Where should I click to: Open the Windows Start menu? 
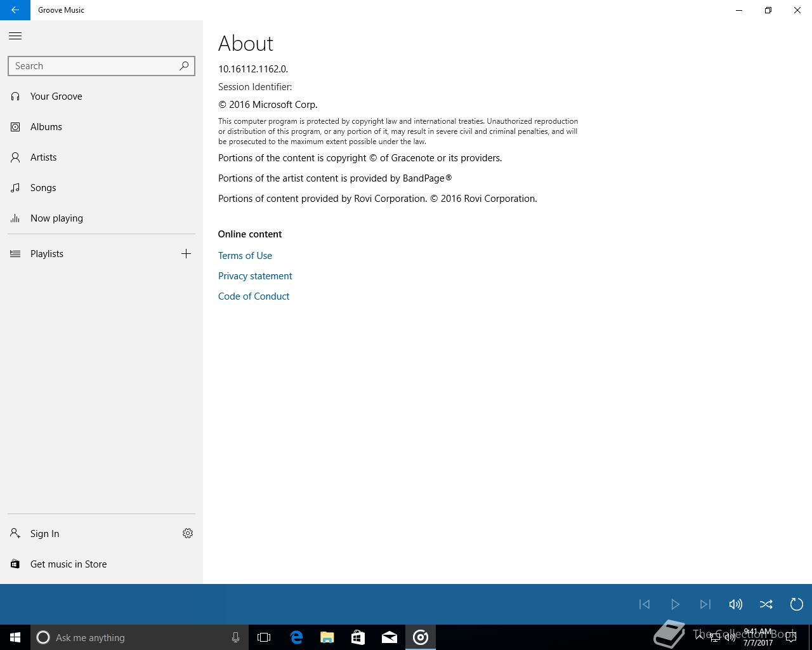tap(15, 637)
